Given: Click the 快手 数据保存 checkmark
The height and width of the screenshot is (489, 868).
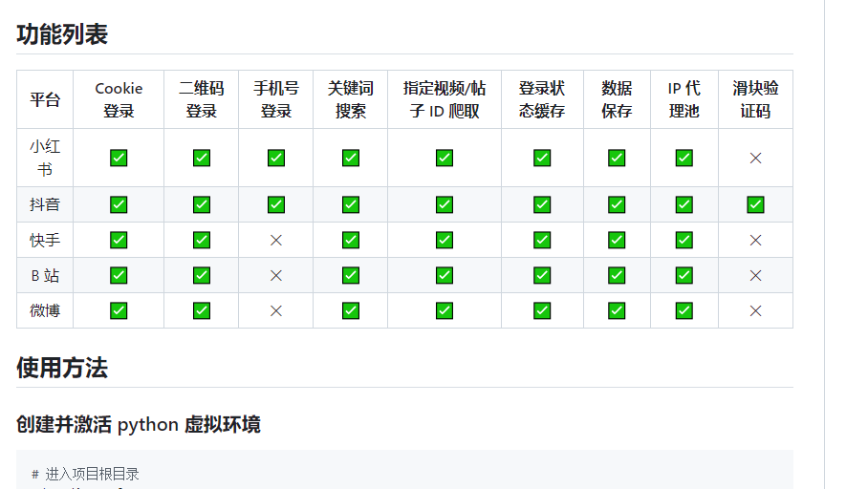Looking at the screenshot, I should (617, 241).
